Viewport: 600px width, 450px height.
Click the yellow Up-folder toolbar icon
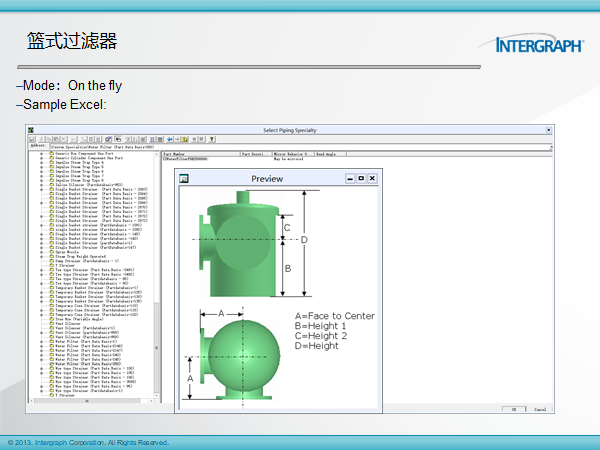click(x=185, y=139)
